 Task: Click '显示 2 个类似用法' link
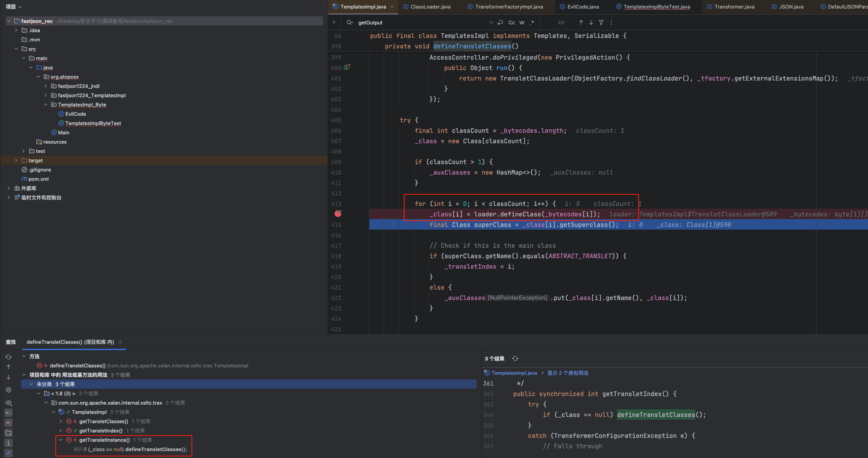(568, 373)
